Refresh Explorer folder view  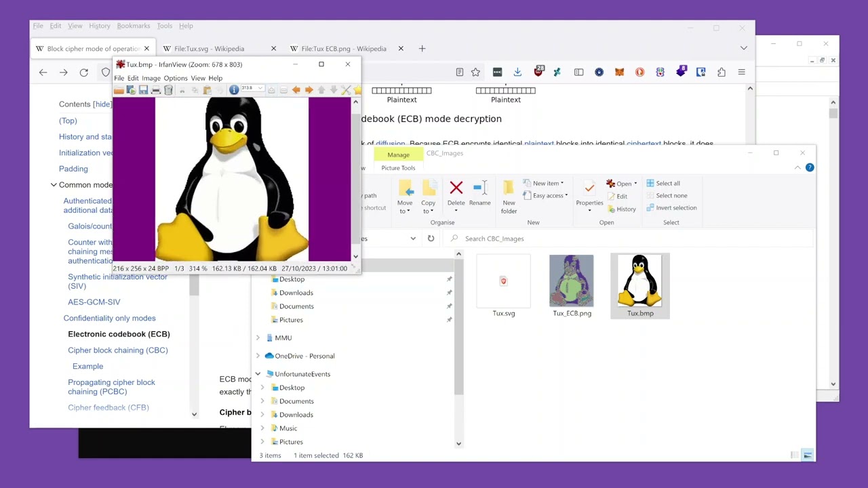(431, 239)
